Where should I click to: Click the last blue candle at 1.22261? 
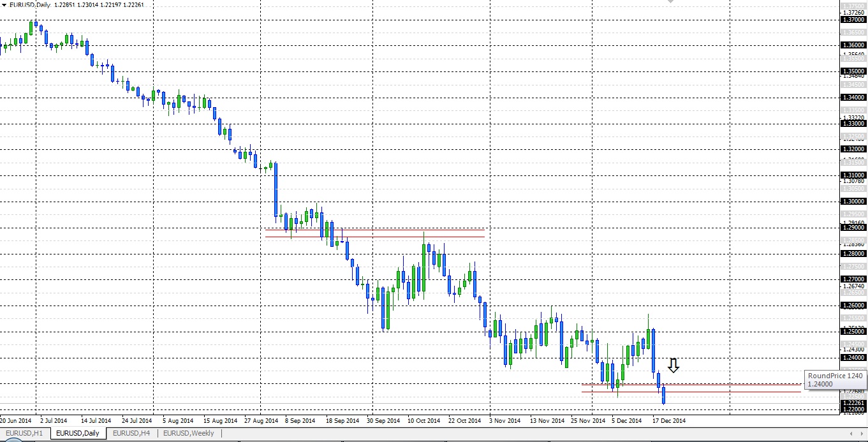pyautogui.click(x=664, y=395)
